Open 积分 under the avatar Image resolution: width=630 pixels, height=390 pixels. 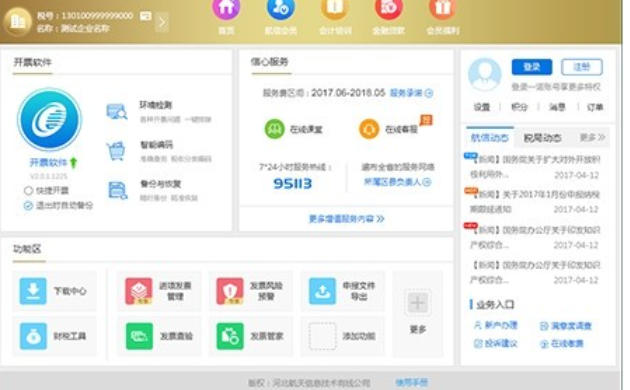click(519, 107)
